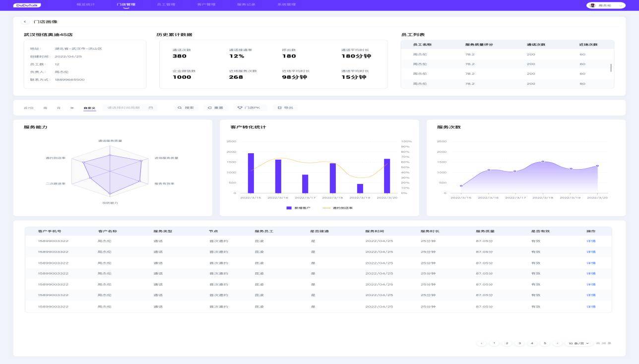Go to previous page with left arrow

point(481,343)
